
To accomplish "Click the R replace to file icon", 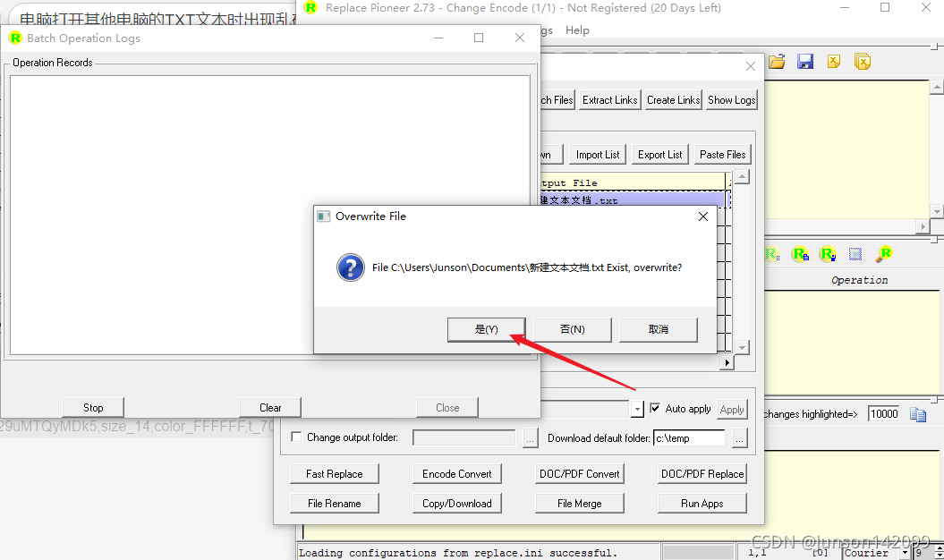I will click(x=800, y=254).
